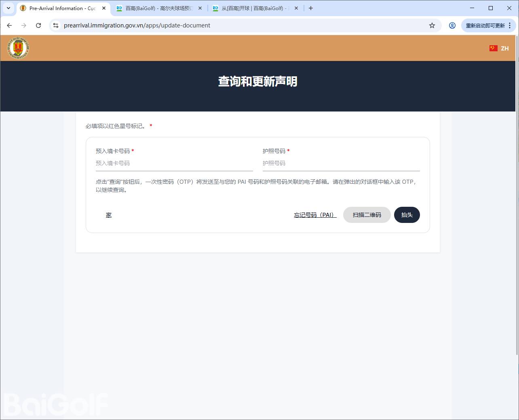This screenshot has width=519, height=420.
Task: Open a new browser tab
Action: pos(311,8)
